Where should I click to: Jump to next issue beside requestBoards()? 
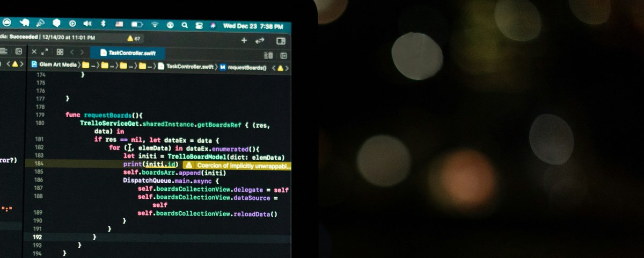[288, 68]
